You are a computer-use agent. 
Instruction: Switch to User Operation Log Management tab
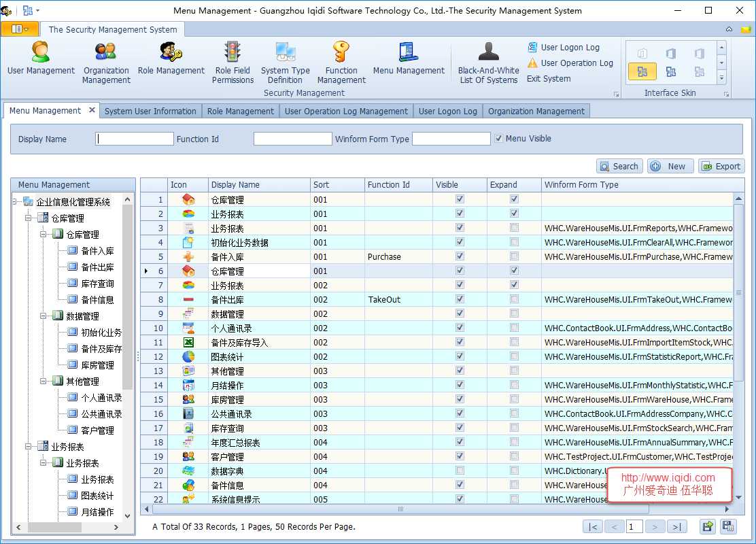pos(346,112)
